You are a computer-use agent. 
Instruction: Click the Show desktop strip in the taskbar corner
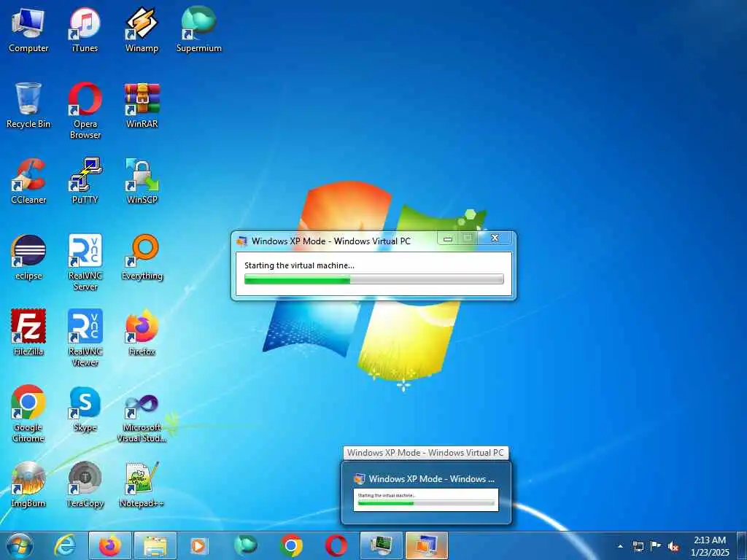[x=741, y=546]
